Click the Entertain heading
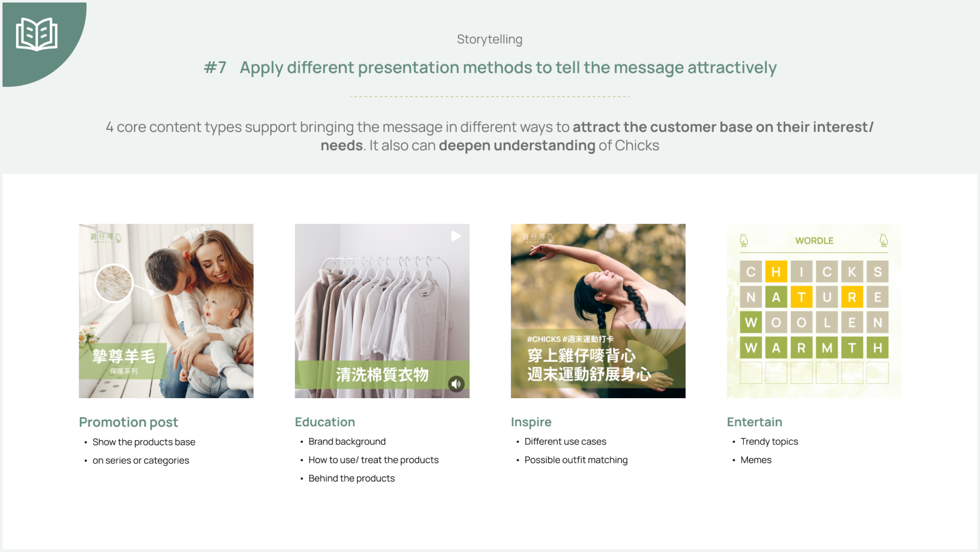 coord(754,422)
